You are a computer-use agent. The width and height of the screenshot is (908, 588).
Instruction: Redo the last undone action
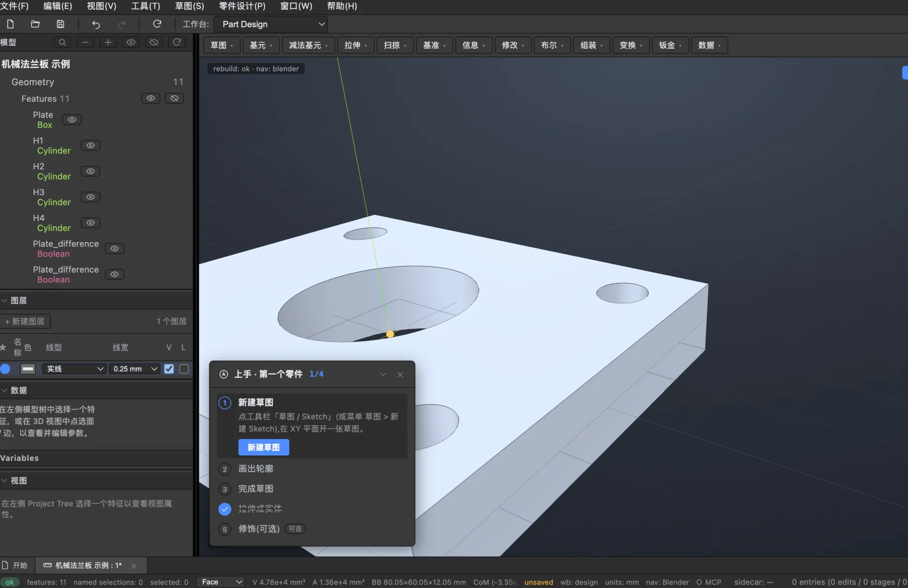(122, 24)
